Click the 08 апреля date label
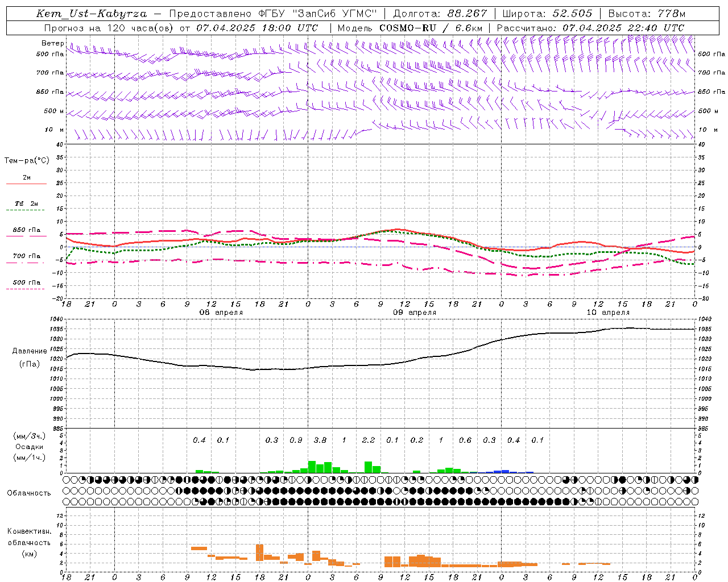Screen dimensions: 728x582 pos(221,313)
